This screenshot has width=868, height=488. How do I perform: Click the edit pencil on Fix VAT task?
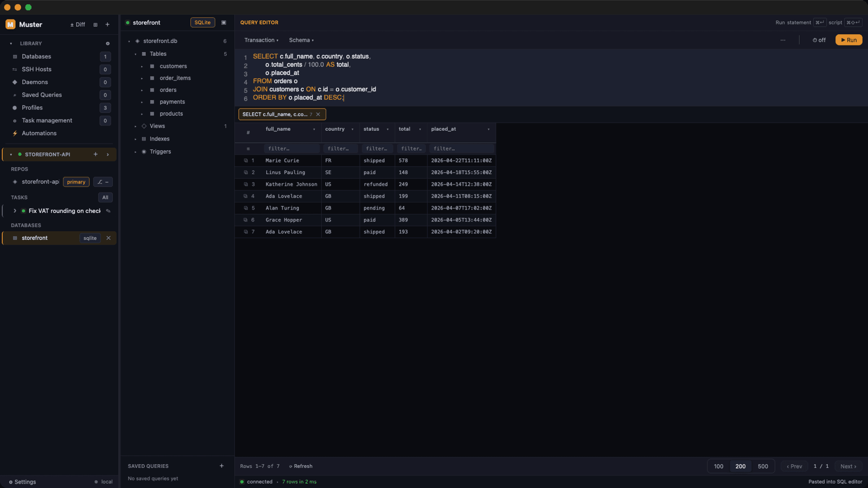108,211
